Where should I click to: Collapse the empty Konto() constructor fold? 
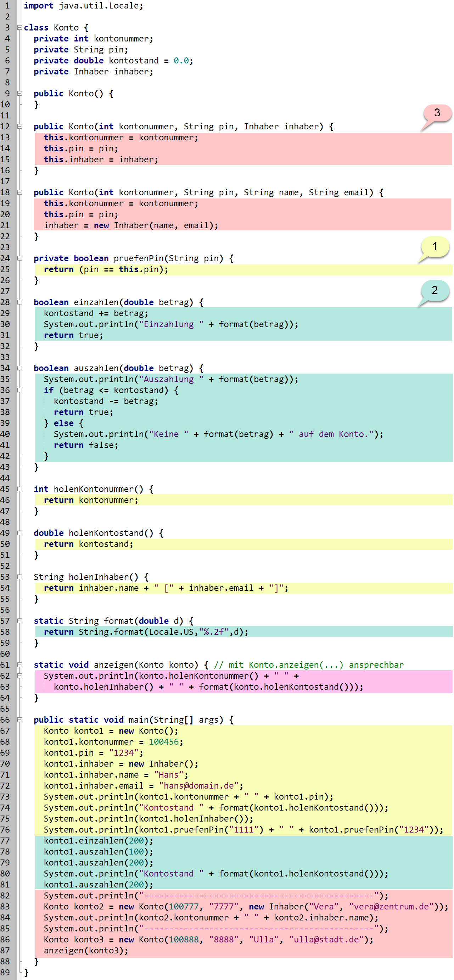pos(19,94)
